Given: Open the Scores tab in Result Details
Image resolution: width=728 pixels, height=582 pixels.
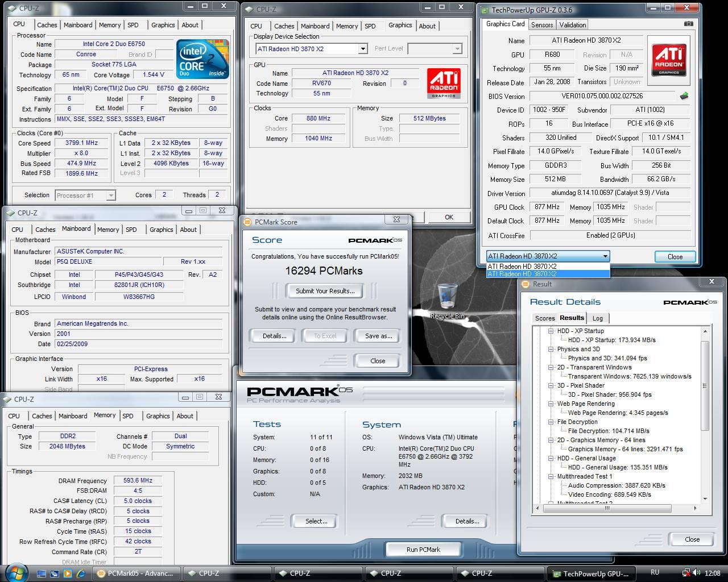Looking at the screenshot, I should (544, 318).
